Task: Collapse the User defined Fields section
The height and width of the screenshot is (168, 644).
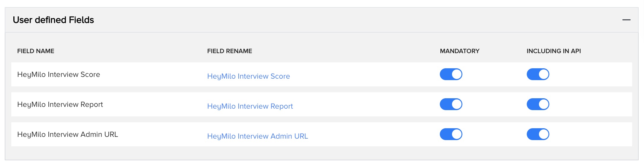Action: (x=626, y=20)
